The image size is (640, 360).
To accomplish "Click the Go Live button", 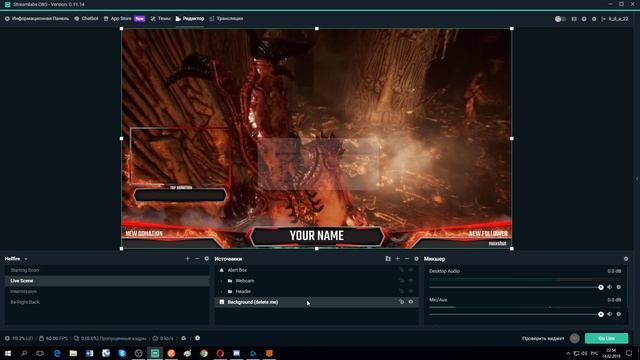I will [607, 338].
